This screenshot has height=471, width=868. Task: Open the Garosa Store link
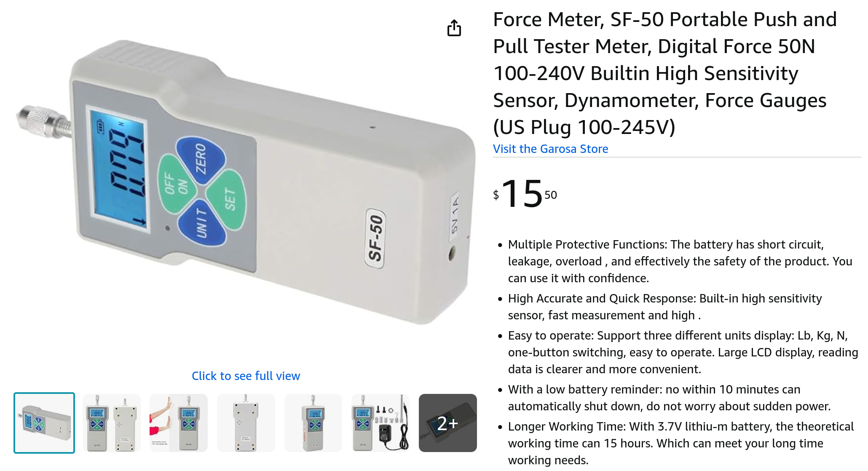(x=550, y=149)
